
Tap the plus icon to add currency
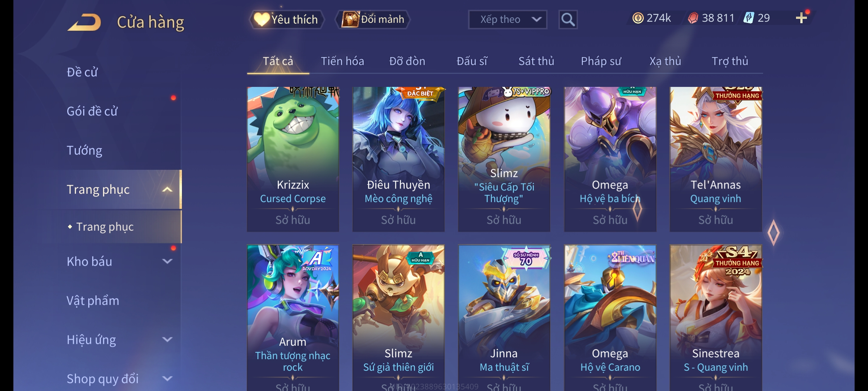tap(801, 18)
